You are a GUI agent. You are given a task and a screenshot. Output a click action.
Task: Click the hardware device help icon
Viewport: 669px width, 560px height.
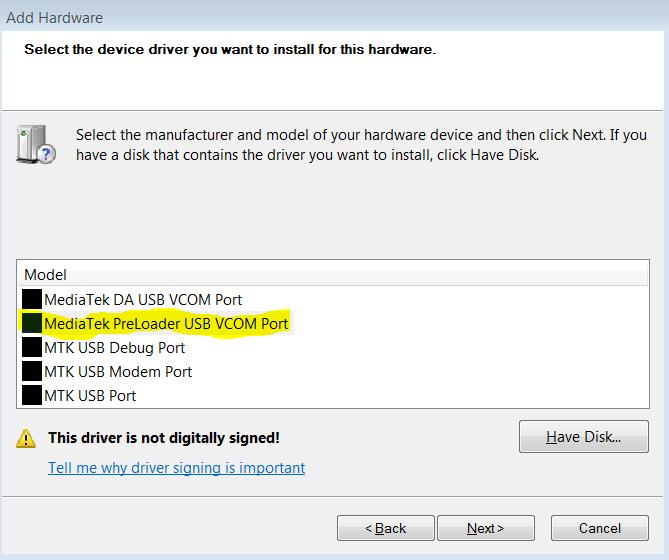[x=36, y=145]
